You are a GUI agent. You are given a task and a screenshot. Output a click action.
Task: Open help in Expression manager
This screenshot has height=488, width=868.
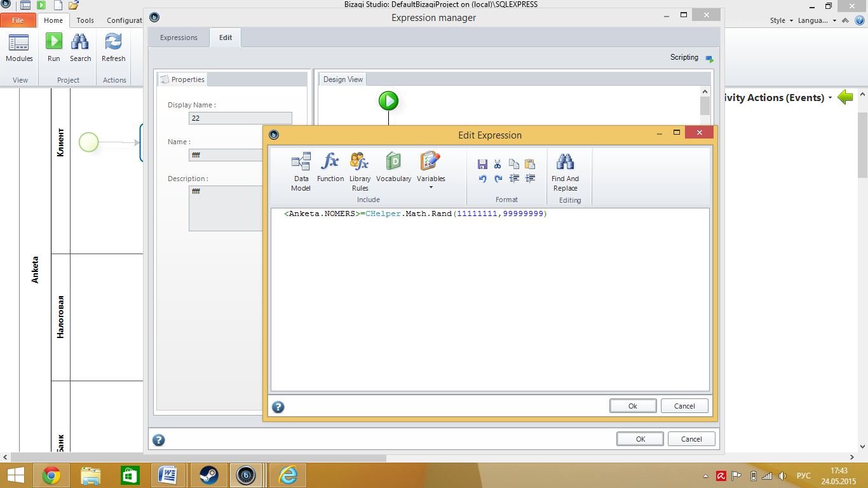(x=159, y=440)
